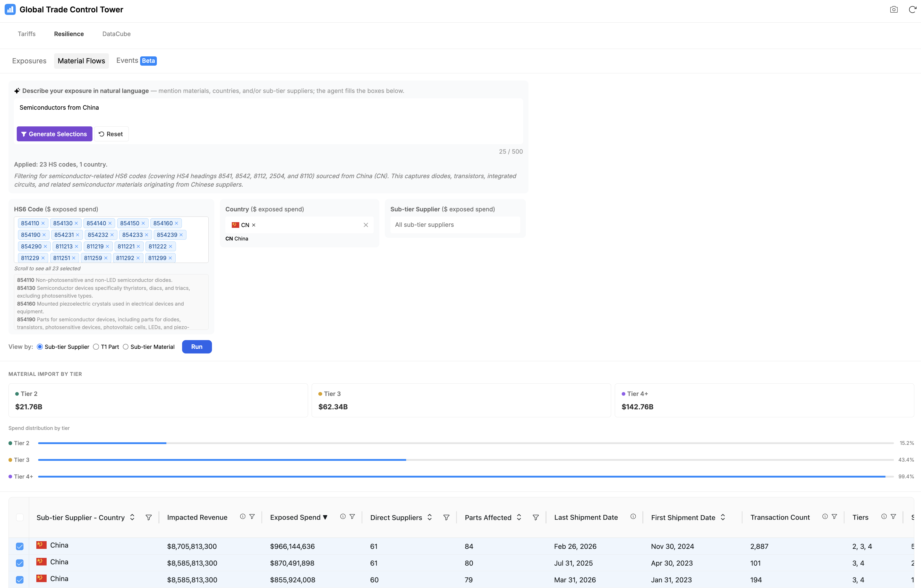Uncheck the row with $855,924,008 exposed spend

coord(20,580)
